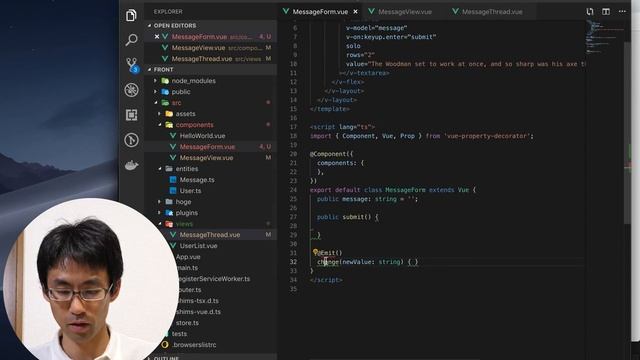The image size is (640, 360).
Task: Open the Search view in activity bar
Action: pos(131,40)
